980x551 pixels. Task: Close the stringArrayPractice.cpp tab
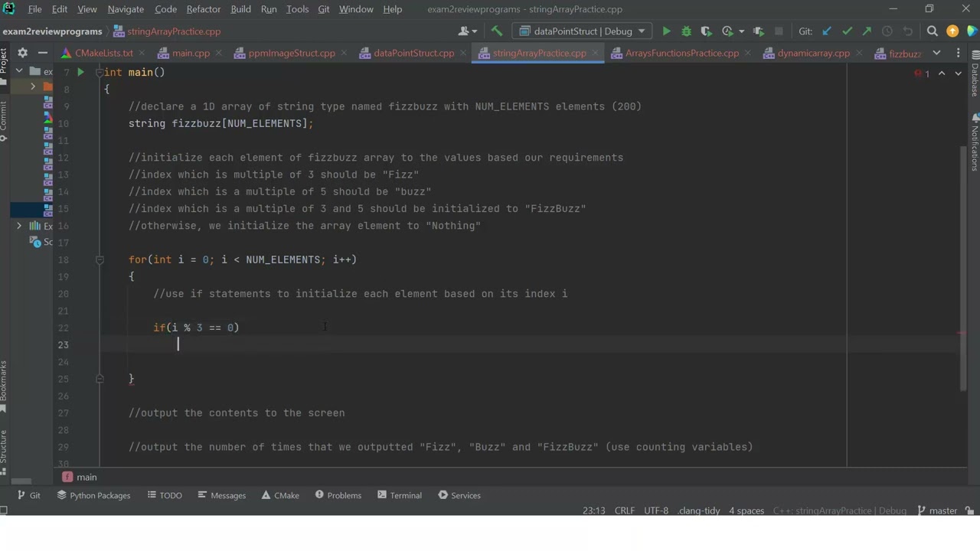click(596, 53)
